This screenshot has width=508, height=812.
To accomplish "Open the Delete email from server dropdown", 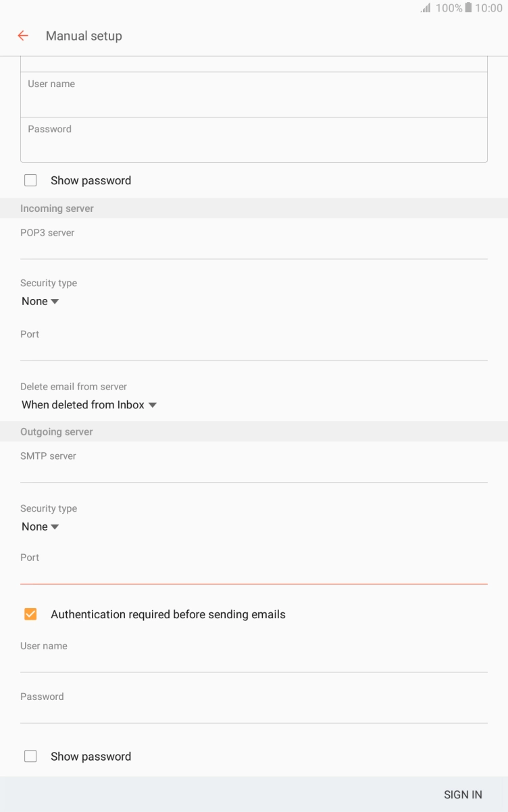I will click(88, 404).
